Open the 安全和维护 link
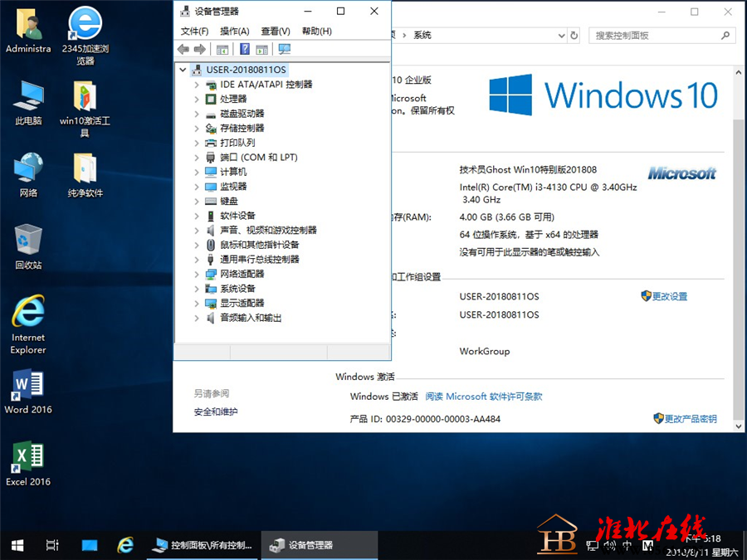747x560 pixels. pos(215,411)
